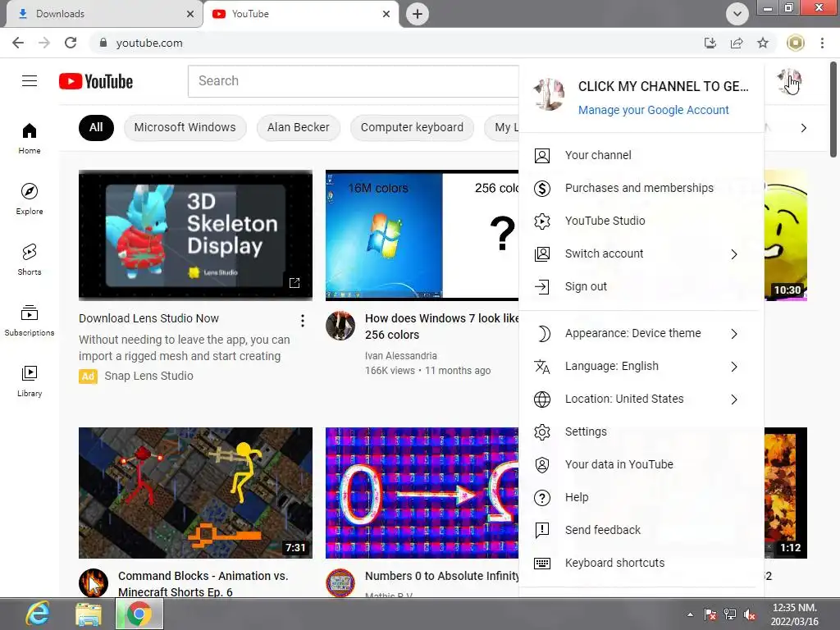Open Subscriptions in the sidebar
Screen dimensions: 840x630
click(30, 321)
